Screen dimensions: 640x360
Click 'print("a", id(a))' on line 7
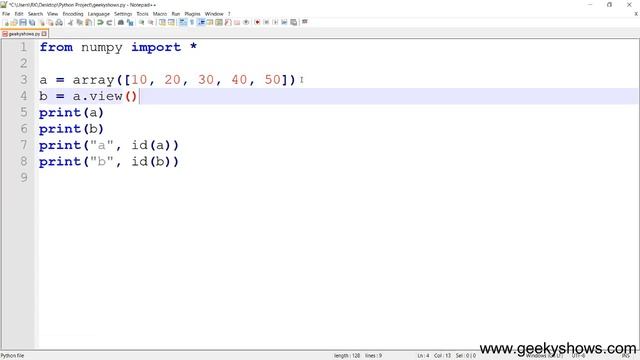(109, 145)
